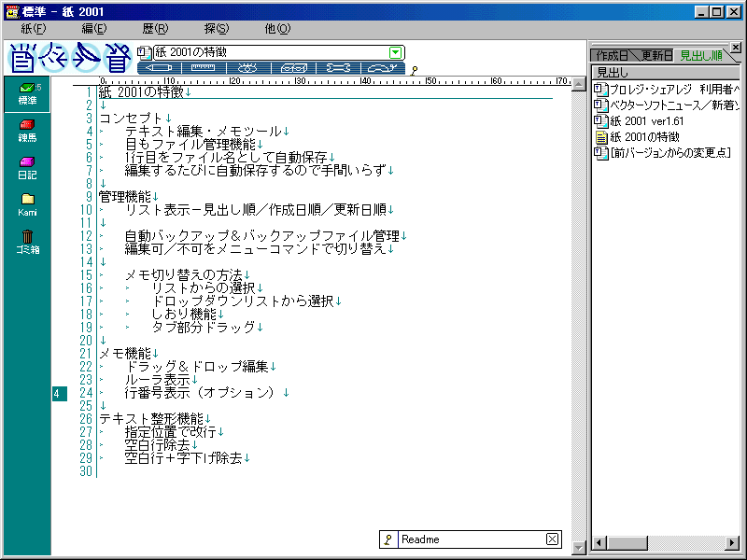Click the line コンセプト in editor
The height and width of the screenshot is (560, 747).
(x=131, y=119)
